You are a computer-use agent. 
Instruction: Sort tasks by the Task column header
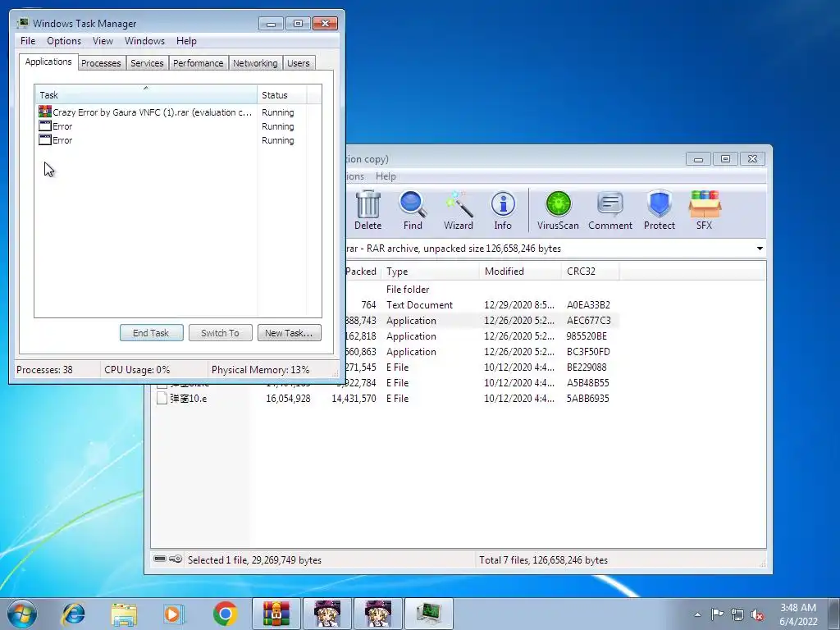pos(146,95)
